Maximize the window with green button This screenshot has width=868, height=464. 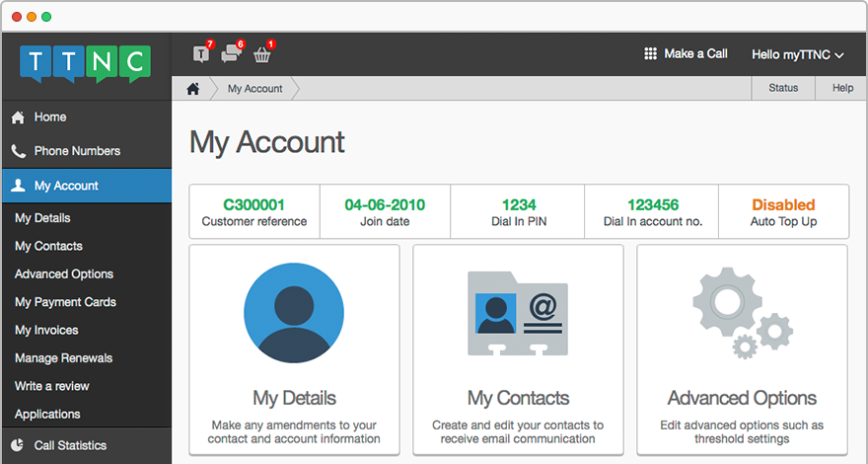tap(46, 17)
